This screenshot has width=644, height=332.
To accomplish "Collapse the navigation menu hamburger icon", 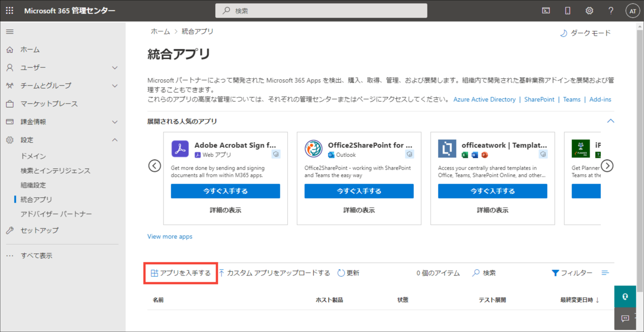I will [x=10, y=32].
